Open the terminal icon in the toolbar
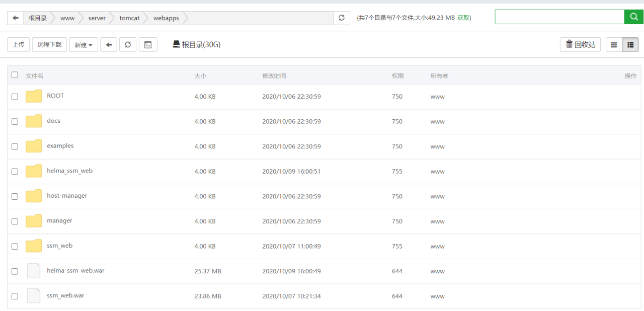This screenshot has width=644, height=311. 148,45
